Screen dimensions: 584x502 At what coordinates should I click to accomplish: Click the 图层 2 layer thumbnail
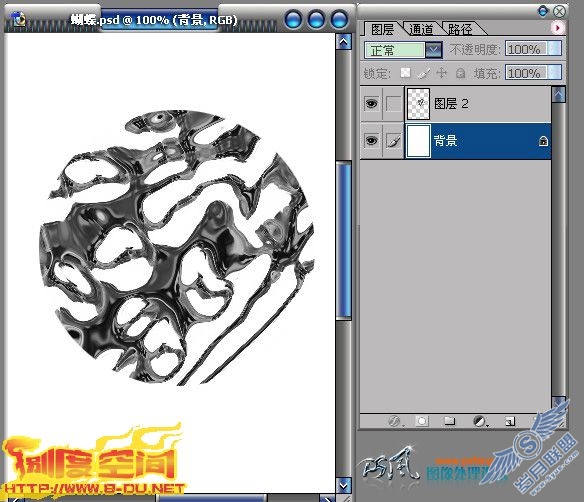click(x=418, y=104)
